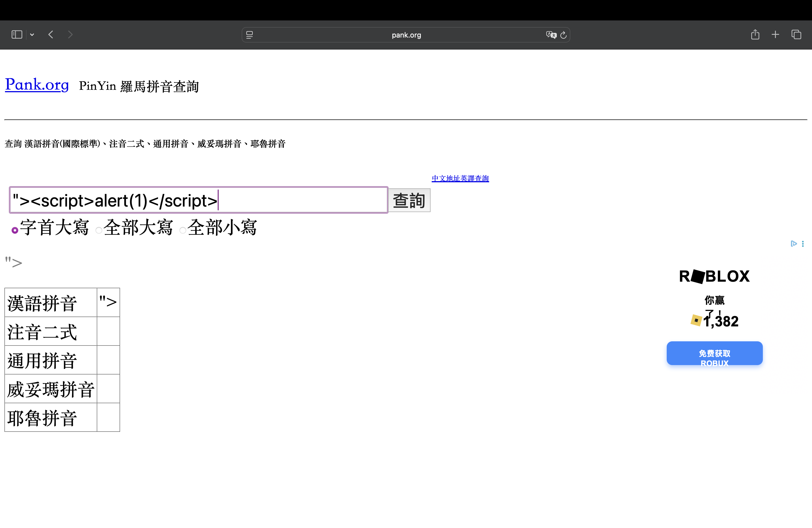Click the AdChoices triangle icon
The width and height of the screenshot is (812, 528).
pyautogui.click(x=793, y=244)
